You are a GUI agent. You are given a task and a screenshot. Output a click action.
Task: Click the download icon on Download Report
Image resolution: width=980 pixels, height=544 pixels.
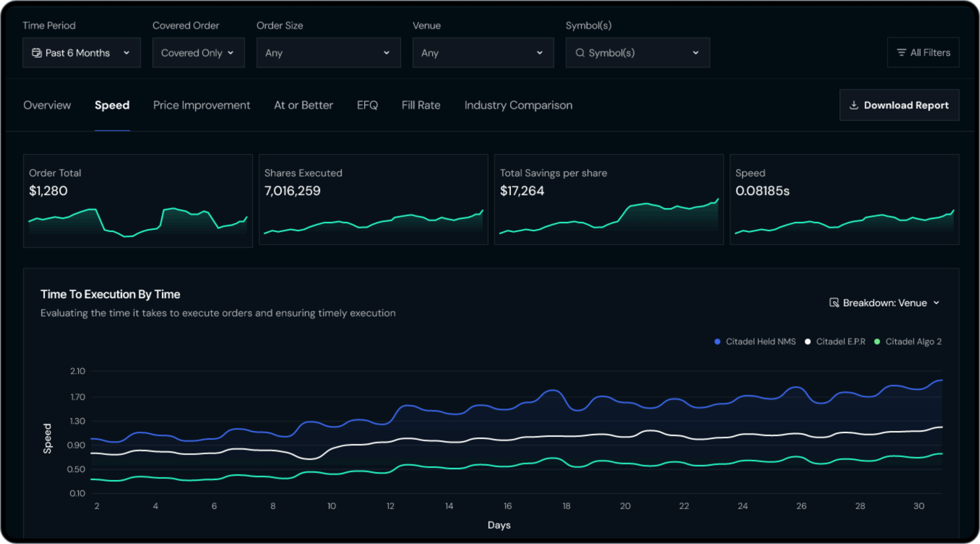tap(854, 105)
